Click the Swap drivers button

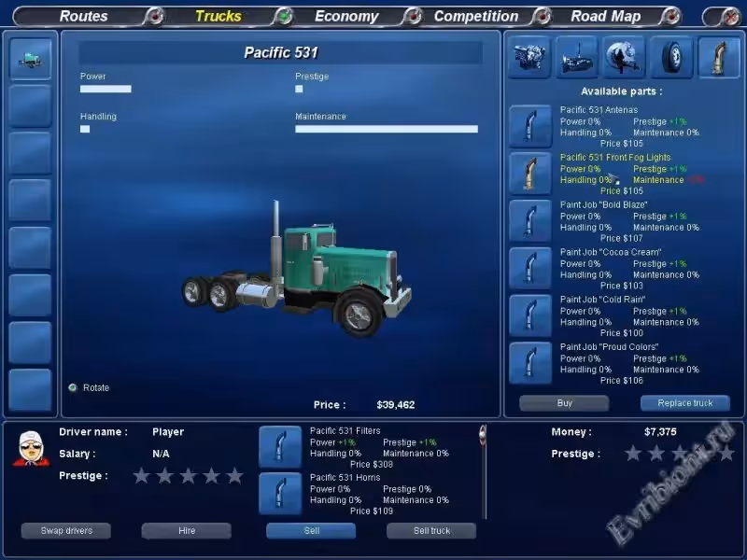[65, 530]
